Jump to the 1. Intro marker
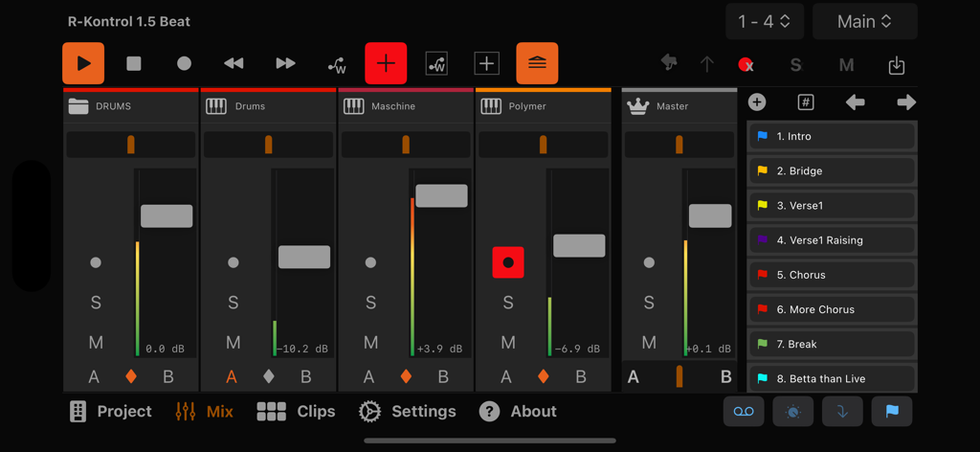The image size is (980, 452). (x=832, y=136)
